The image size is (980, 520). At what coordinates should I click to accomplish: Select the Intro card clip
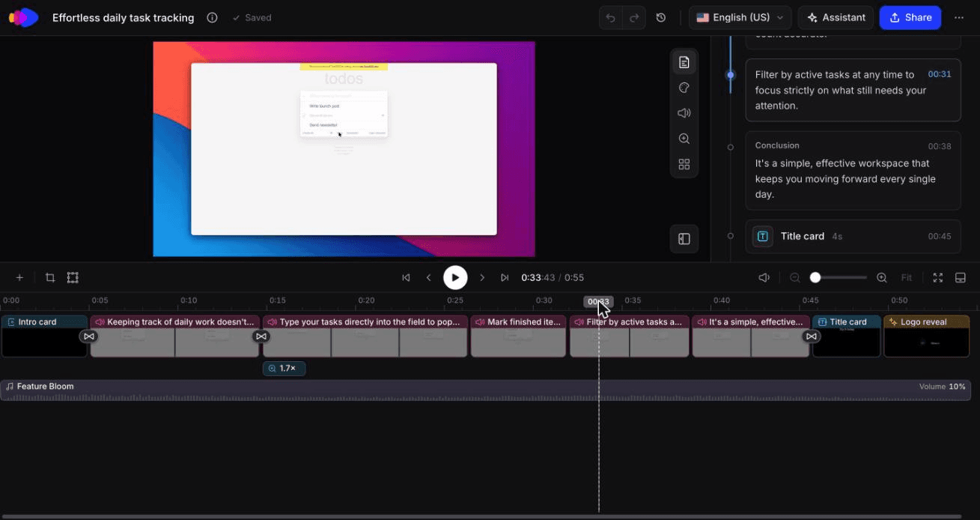click(44, 336)
